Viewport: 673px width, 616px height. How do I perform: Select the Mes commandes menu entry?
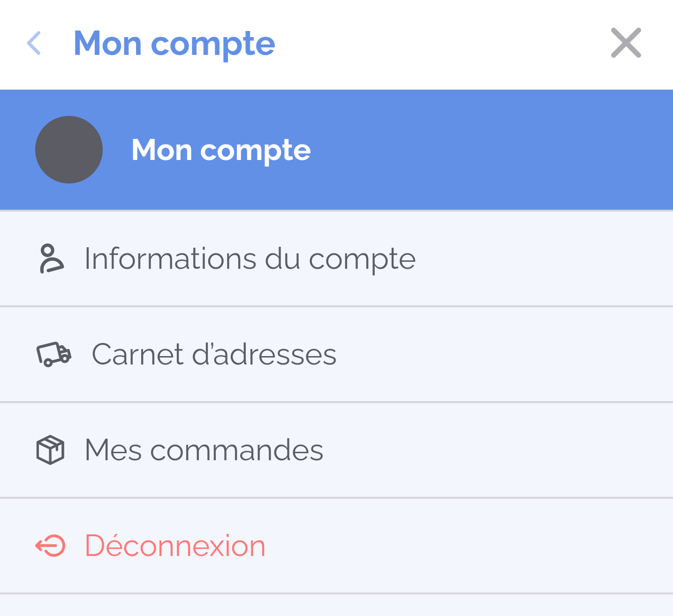203,449
